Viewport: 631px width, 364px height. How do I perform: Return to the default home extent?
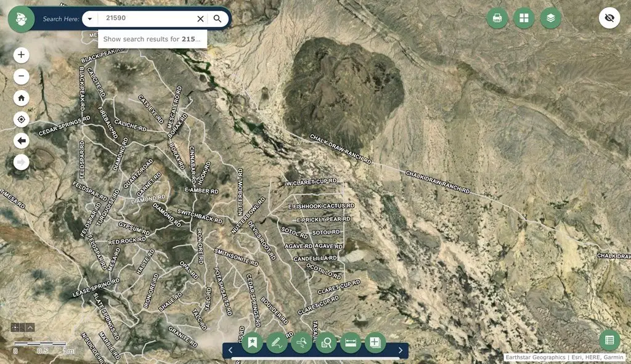tap(22, 98)
